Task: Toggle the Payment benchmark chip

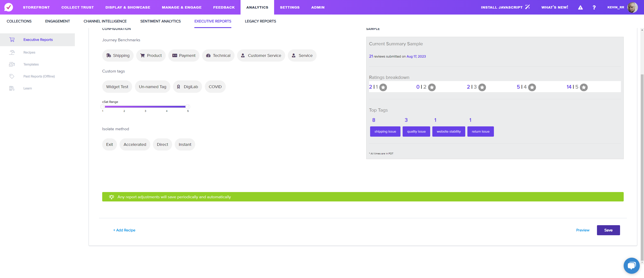Action: pos(184,56)
